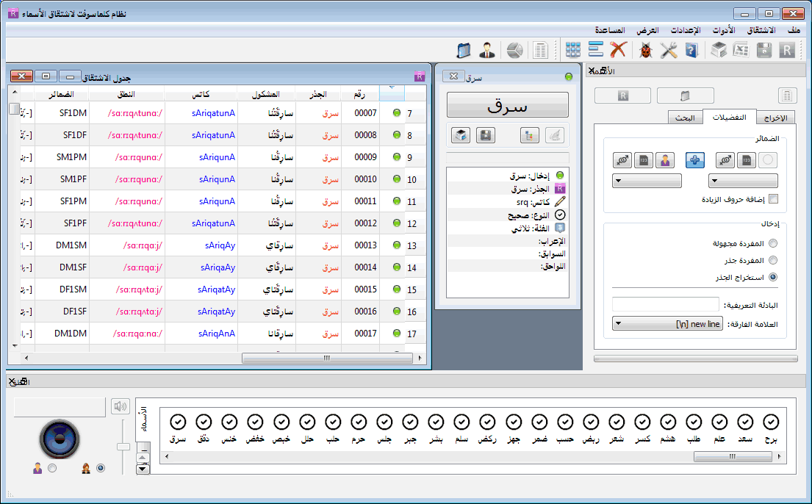The image size is (812, 504).
Task: Open the wrench and screwdriver tools icon
Action: 668,50
